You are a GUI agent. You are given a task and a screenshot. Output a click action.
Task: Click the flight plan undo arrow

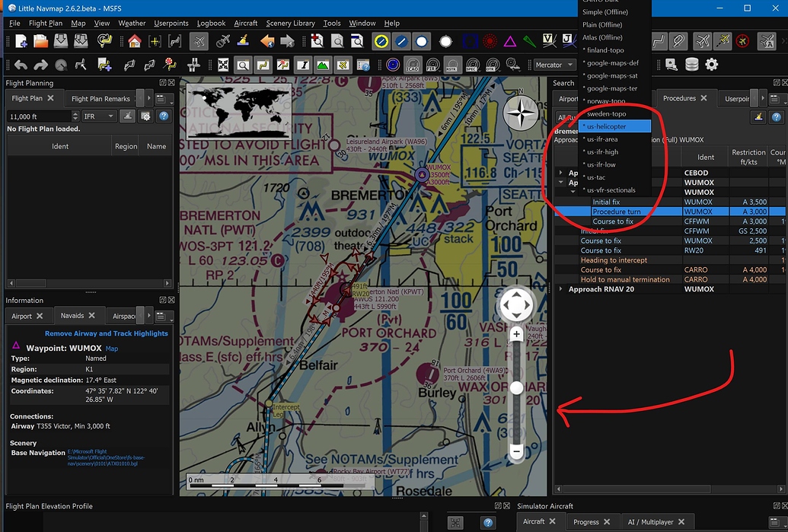point(21,65)
